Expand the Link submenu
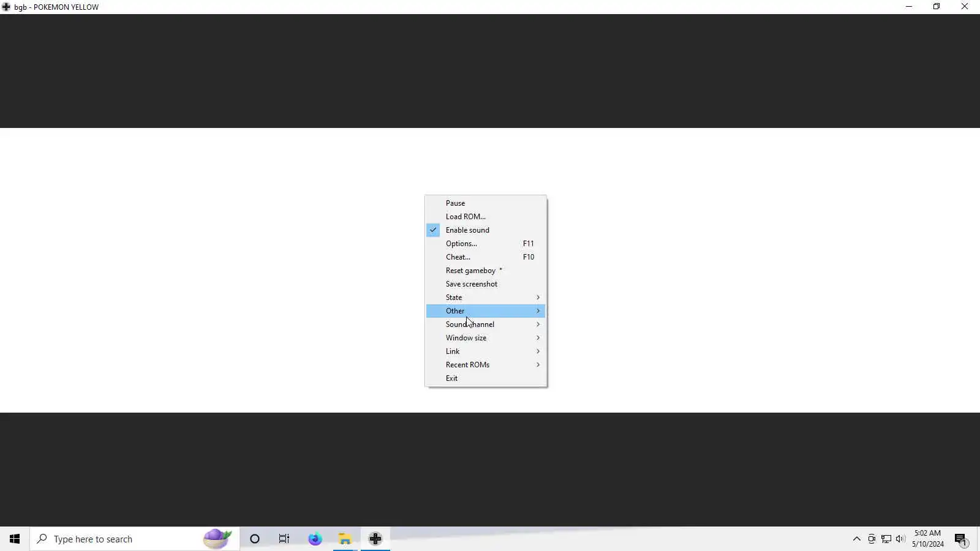980x551 pixels. [x=485, y=351]
